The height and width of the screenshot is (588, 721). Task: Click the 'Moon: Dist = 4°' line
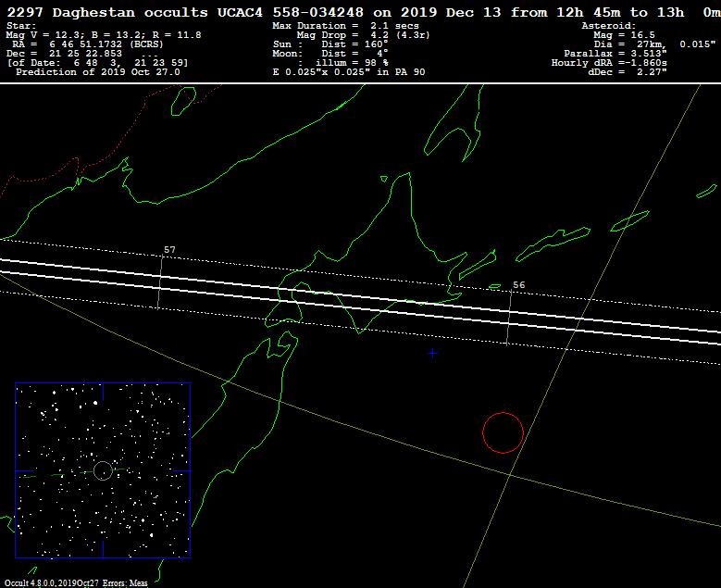330,54
